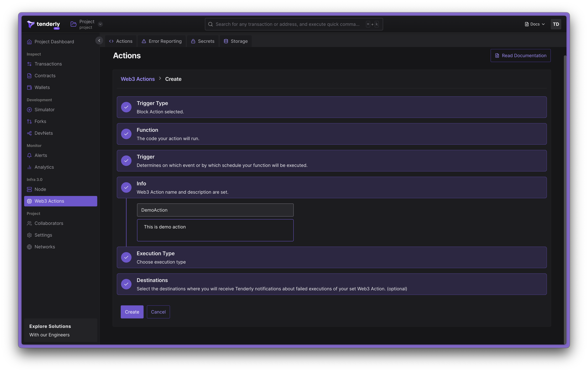Click the Networks globe icon
588x372 pixels.
pyautogui.click(x=29, y=247)
